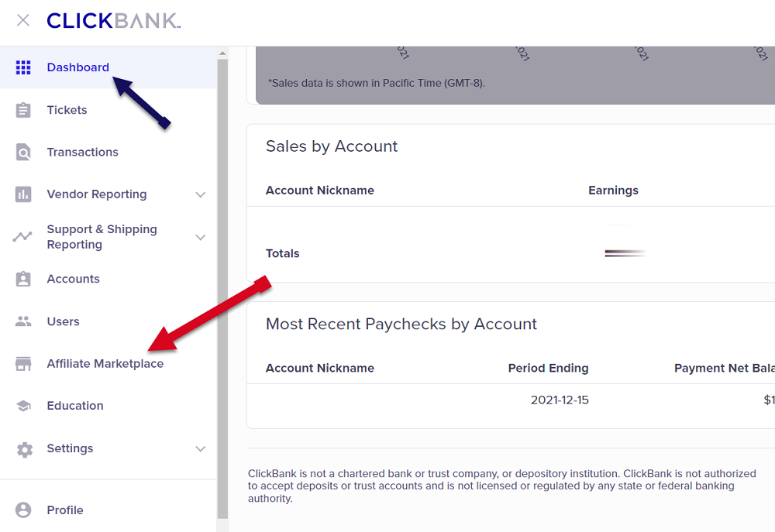Click the Affiliate Marketplace storefront icon

coord(23,363)
